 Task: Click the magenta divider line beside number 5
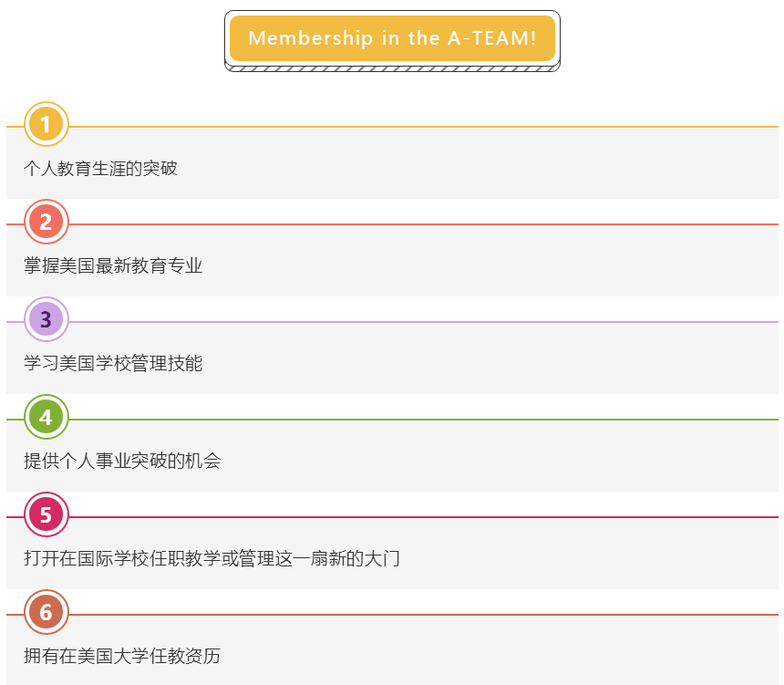point(419,517)
